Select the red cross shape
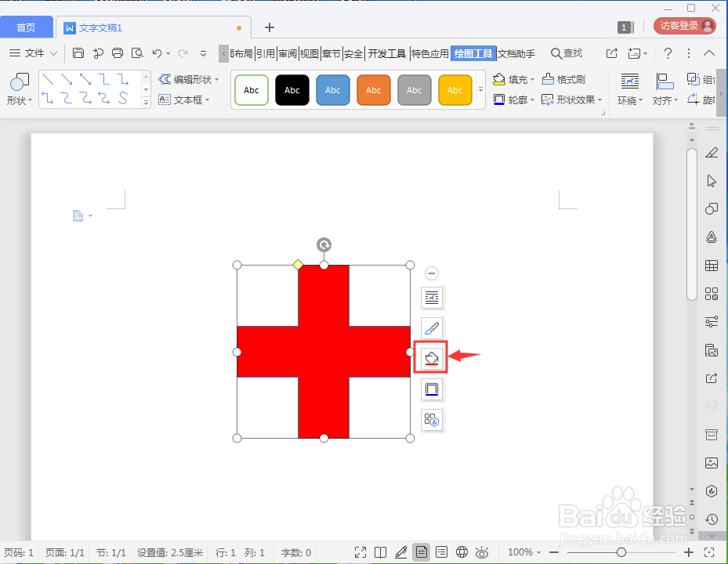 324,352
